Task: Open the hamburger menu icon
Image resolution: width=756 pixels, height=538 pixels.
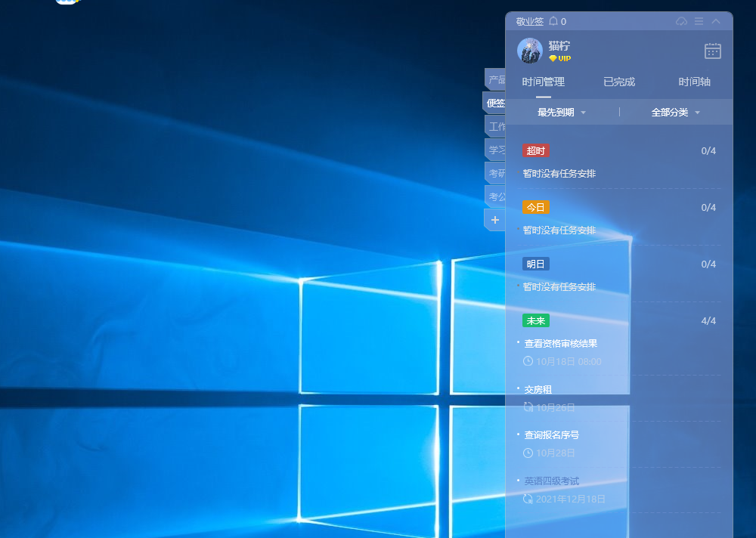Action: (x=699, y=21)
